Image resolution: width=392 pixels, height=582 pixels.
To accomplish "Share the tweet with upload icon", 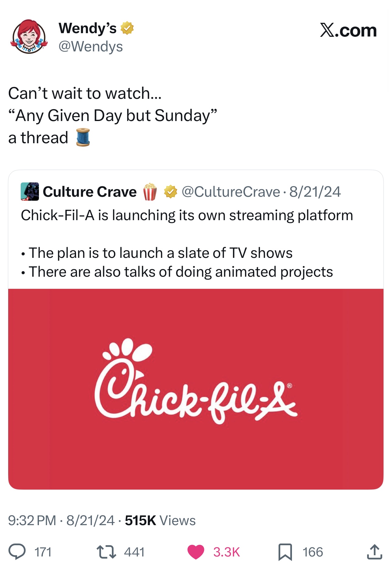I will (374, 552).
